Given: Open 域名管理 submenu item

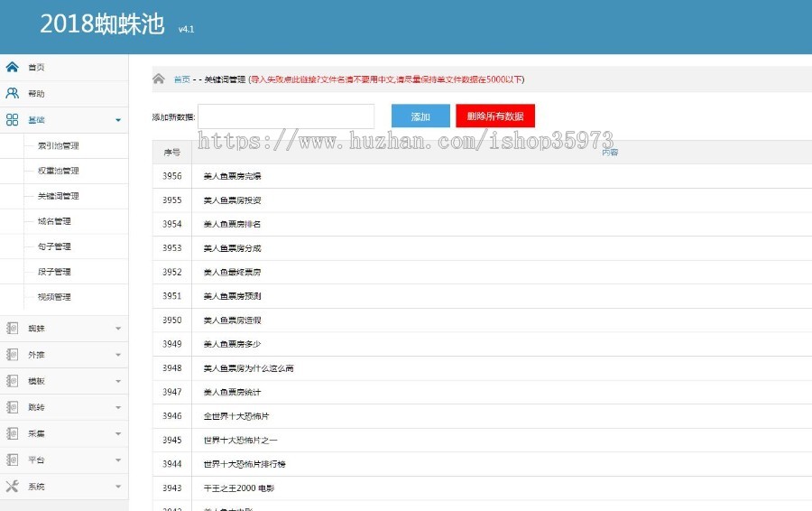Looking at the screenshot, I should pos(54,221).
